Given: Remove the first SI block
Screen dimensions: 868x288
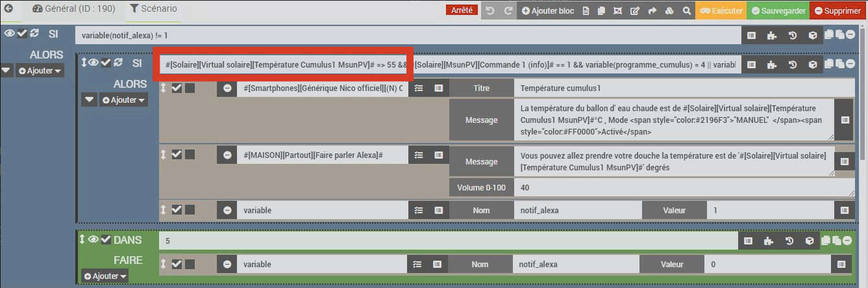Looking at the screenshot, I should point(850,34).
